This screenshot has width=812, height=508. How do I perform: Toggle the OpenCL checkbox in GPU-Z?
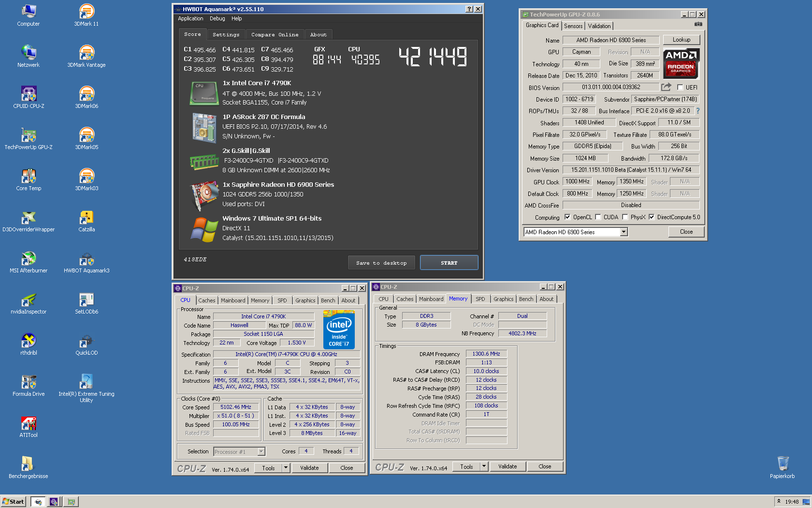tap(567, 217)
